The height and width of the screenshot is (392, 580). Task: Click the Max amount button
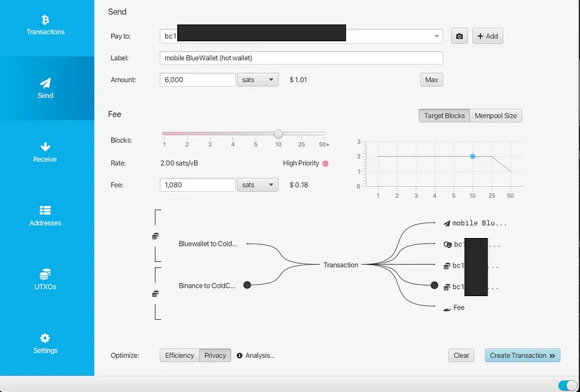point(431,80)
